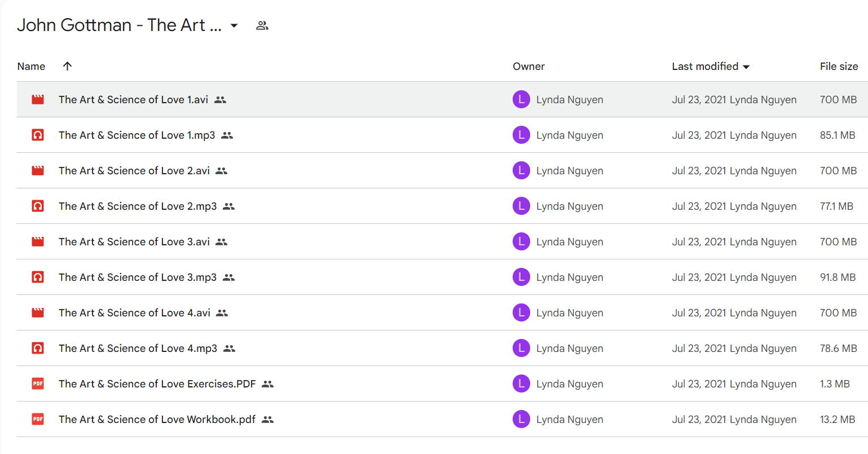
Task: Select file The Art & Science of Love 4.avi
Action: coord(134,313)
